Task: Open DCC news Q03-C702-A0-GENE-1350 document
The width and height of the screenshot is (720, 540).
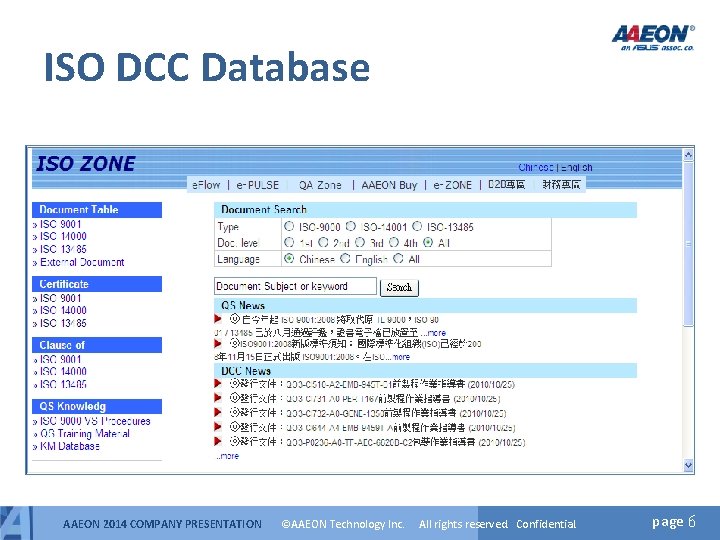Action: click(x=368, y=413)
